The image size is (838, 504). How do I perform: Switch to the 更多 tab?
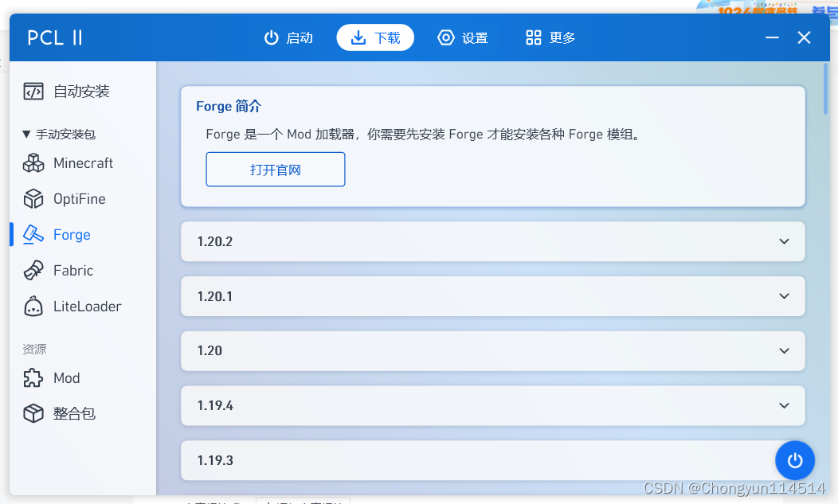(x=550, y=38)
